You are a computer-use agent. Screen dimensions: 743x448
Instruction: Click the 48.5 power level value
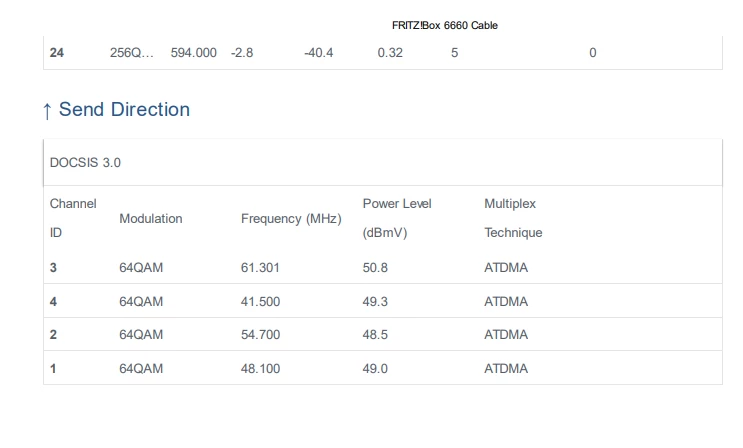(377, 335)
